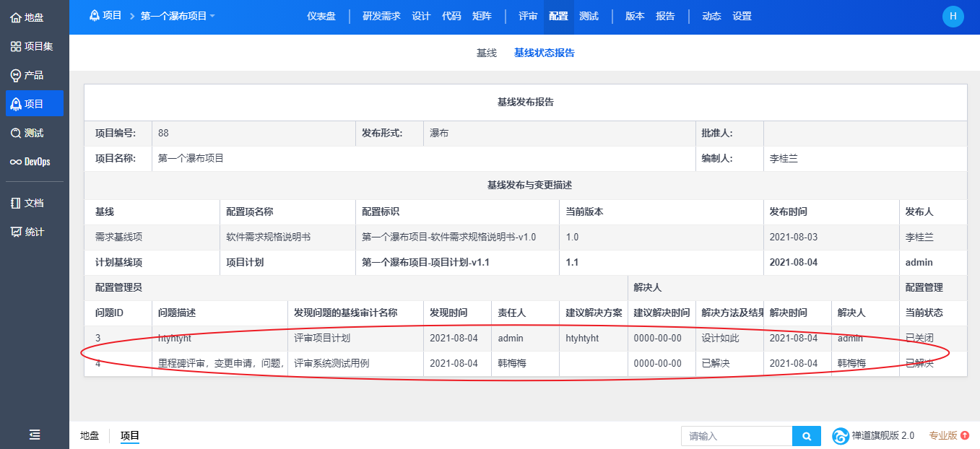
Task: Open the DevOps infinity icon
Action: pyautogui.click(x=16, y=162)
